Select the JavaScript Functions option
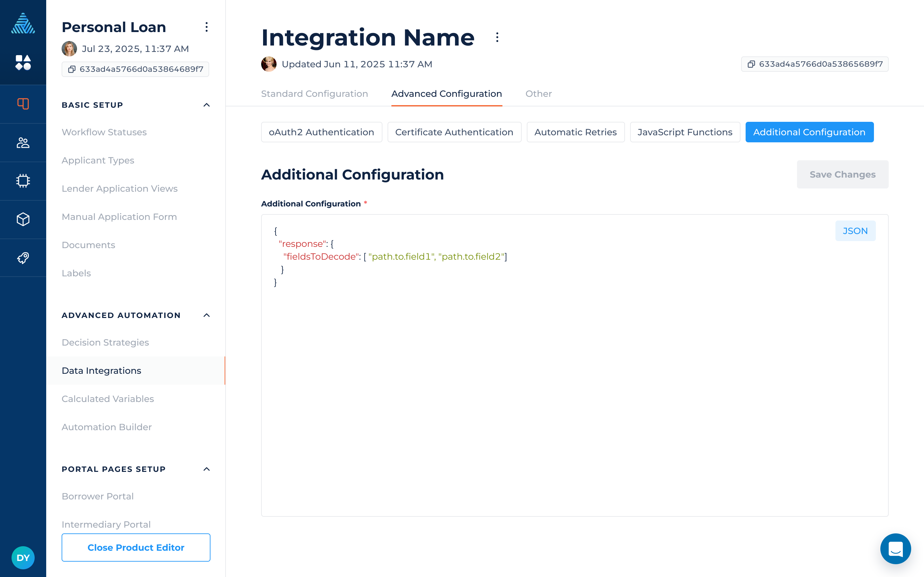This screenshot has width=924, height=577. click(x=685, y=132)
